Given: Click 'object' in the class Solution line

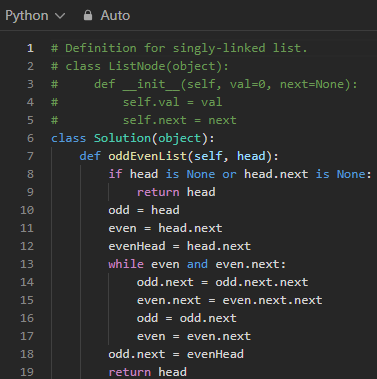Looking at the screenshot, I should [x=179, y=138].
